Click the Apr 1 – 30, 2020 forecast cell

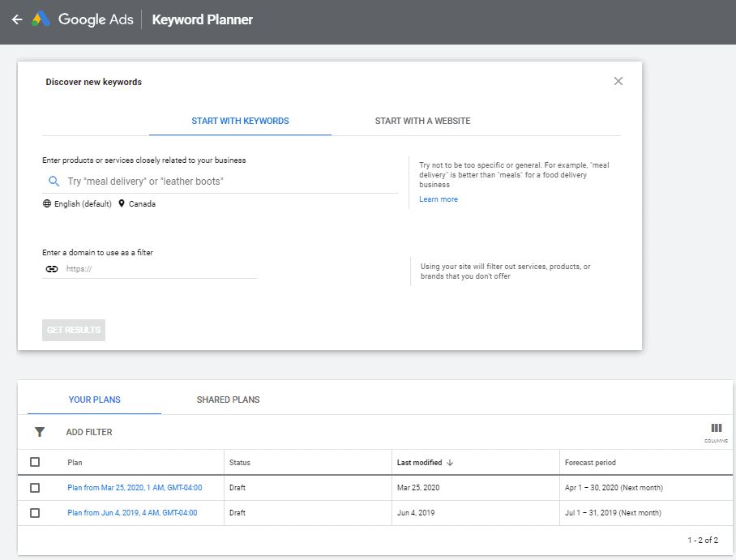coord(614,488)
